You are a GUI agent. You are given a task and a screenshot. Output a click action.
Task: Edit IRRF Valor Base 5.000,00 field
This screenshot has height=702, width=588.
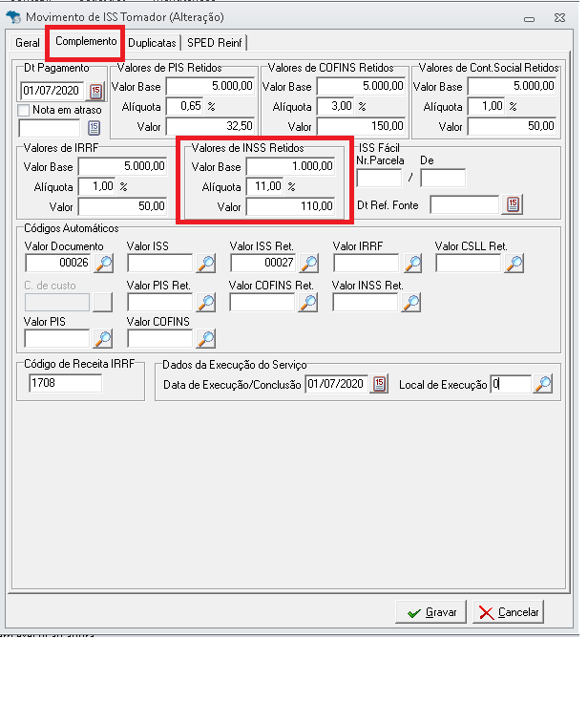coord(122,166)
